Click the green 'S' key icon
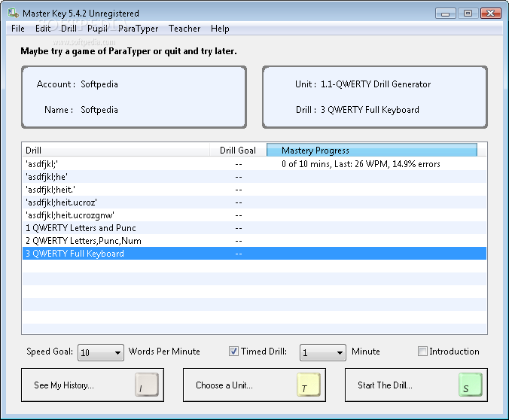This screenshot has width=509, height=420. click(x=471, y=385)
